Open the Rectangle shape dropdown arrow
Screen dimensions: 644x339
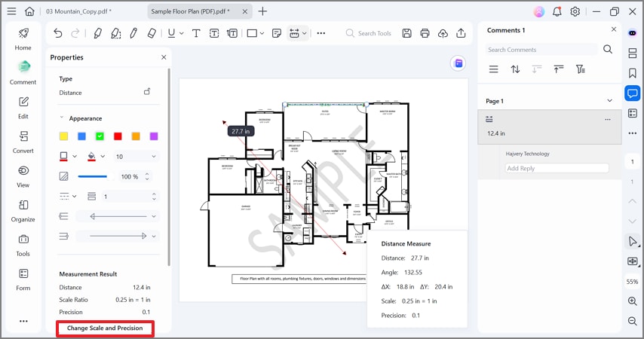pyautogui.click(x=262, y=33)
